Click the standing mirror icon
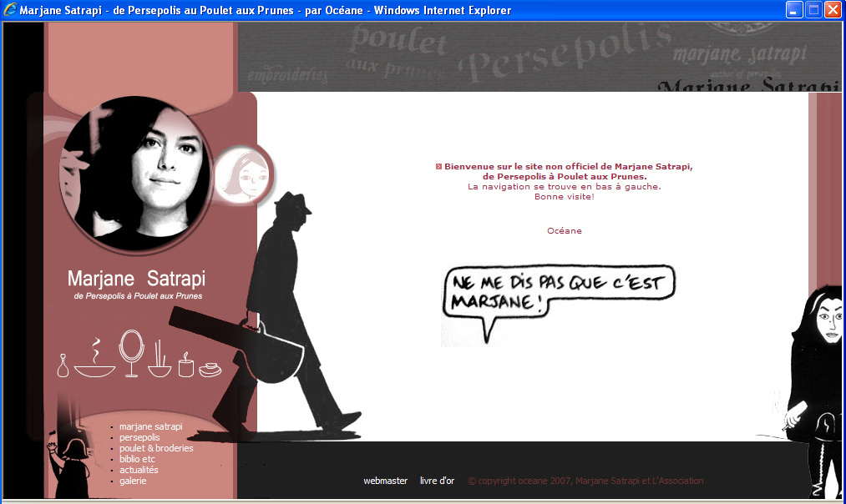The image size is (846, 504). click(131, 353)
